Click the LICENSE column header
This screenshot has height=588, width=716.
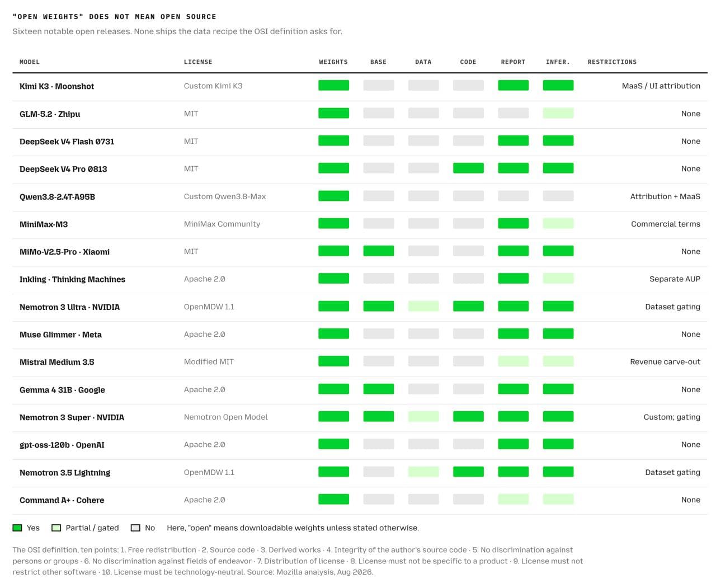198,62
